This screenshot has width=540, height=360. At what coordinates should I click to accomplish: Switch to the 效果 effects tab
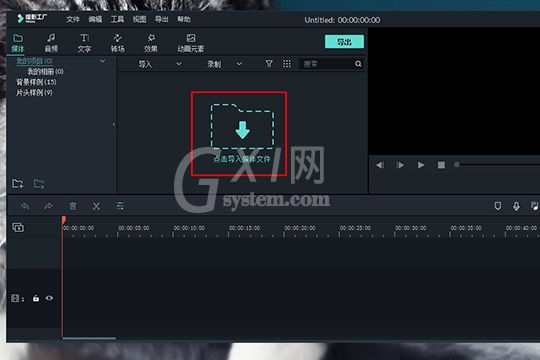click(151, 43)
